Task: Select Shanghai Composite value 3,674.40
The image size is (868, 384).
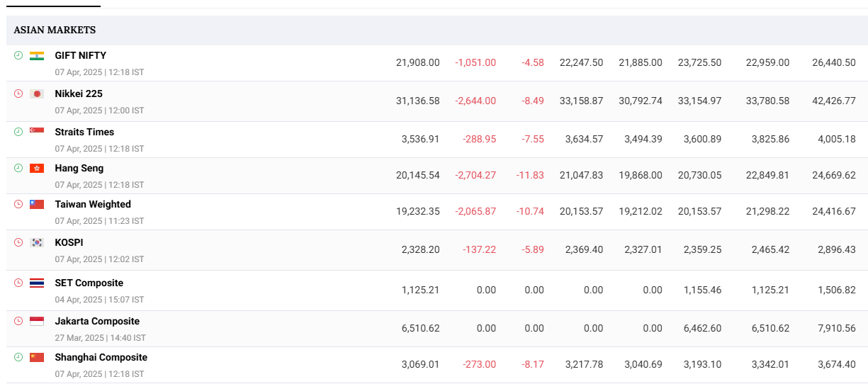Action: pyautogui.click(x=837, y=364)
